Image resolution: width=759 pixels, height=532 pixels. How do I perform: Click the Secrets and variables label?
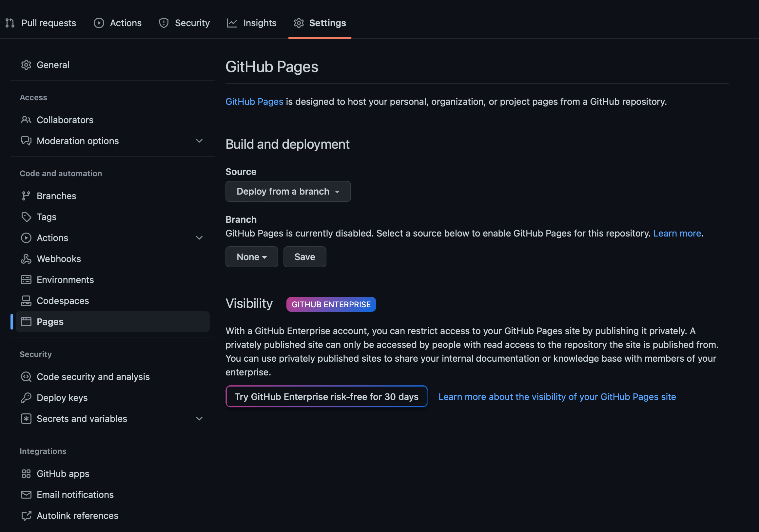click(82, 418)
